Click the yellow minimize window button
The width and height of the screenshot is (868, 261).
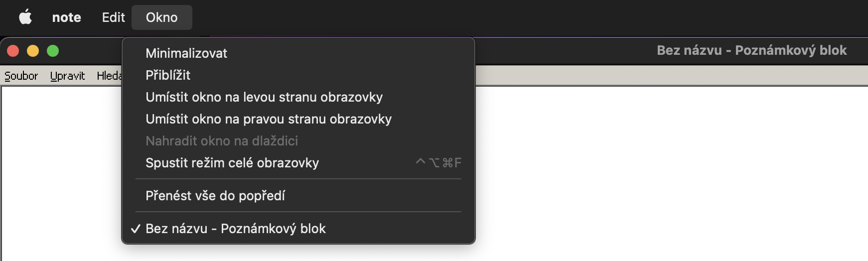point(33,51)
